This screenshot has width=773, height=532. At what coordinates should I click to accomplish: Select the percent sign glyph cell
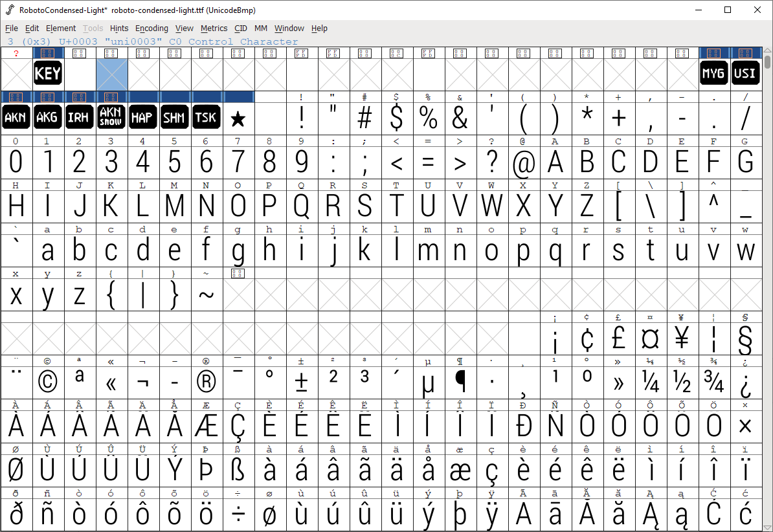click(429, 118)
